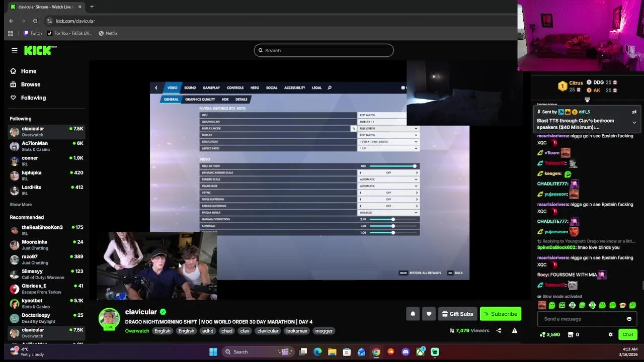
Task: Open the chat settings gear
Action: tap(610, 334)
